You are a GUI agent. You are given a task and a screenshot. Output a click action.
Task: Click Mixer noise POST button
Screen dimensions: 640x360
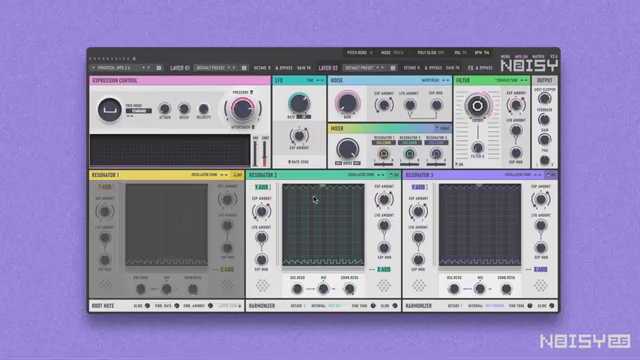357,163
